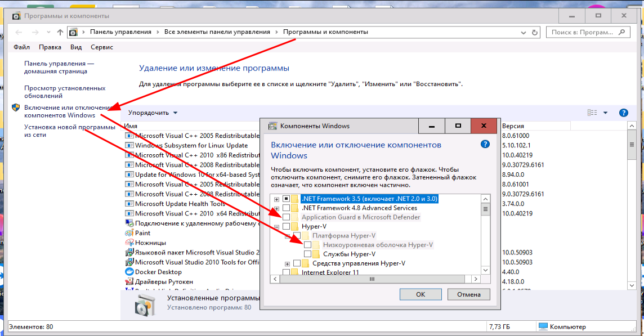This screenshot has height=336, width=644.
Task: Expand the .NET Framework 4.8 Advanced Services node
Action: [x=276, y=208]
